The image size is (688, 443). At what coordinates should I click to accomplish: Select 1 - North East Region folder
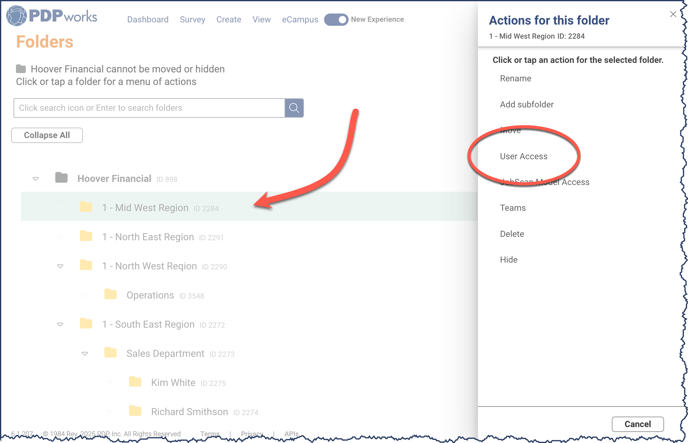148,237
